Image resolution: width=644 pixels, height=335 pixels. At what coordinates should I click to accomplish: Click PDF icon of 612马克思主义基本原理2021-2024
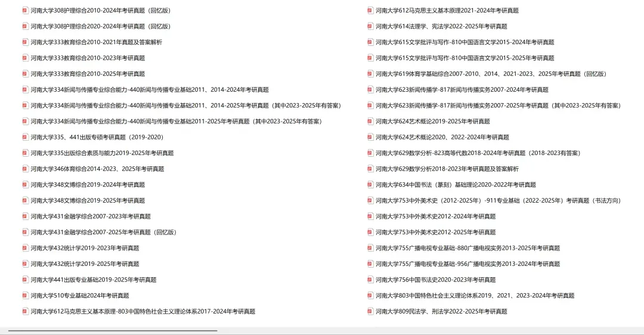click(370, 10)
